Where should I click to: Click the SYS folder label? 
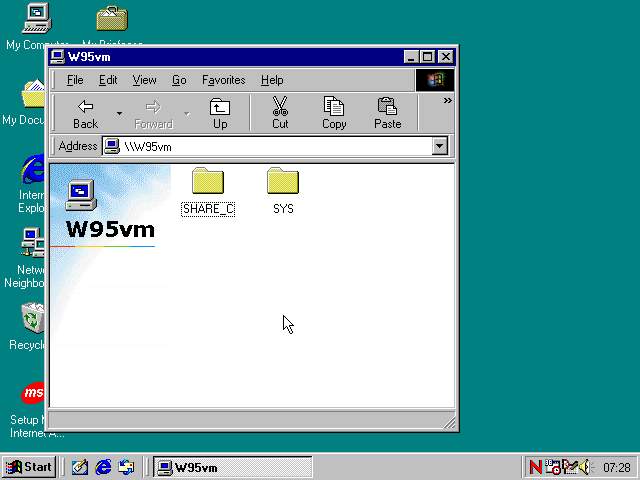(x=283, y=209)
